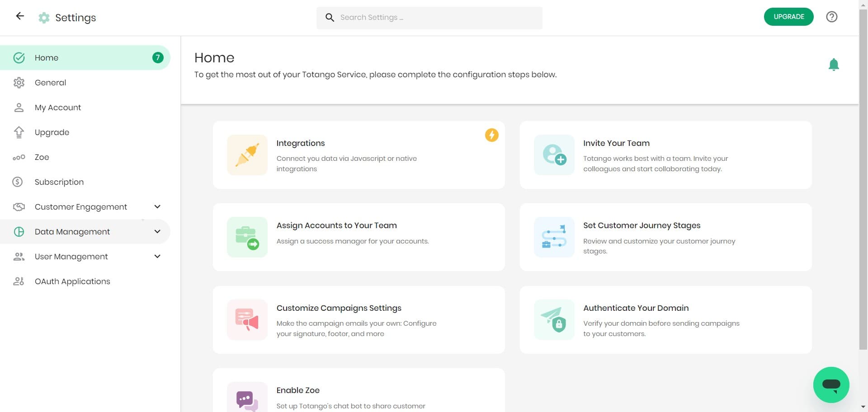Go back using the arrow button
Image resolution: width=868 pixels, height=412 pixels.
(19, 16)
